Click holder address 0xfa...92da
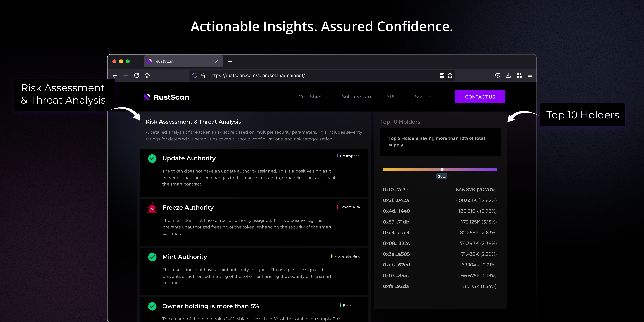Screen dimensions: 644x322 point(396,286)
